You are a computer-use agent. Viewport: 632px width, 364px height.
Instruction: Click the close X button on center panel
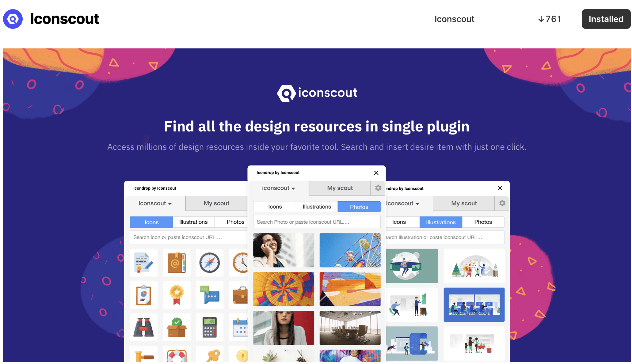(376, 173)
